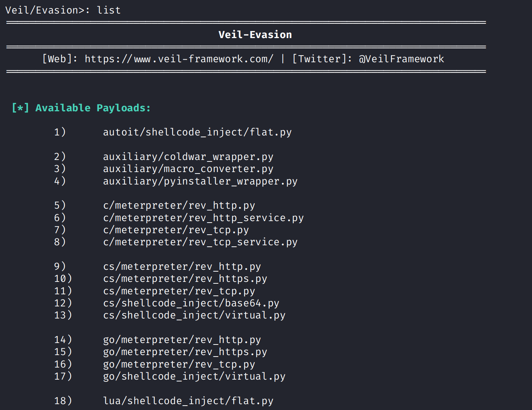Click the Available Payloads heading
Screen dimensions: 532x410
point(93,108)
